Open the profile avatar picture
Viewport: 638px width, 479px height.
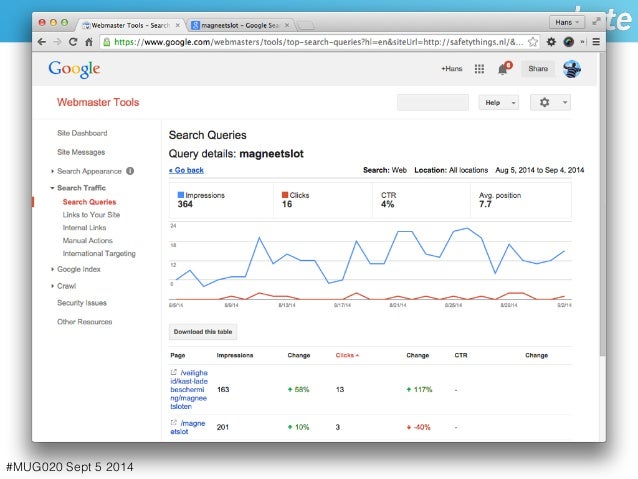tap(572, 69)
